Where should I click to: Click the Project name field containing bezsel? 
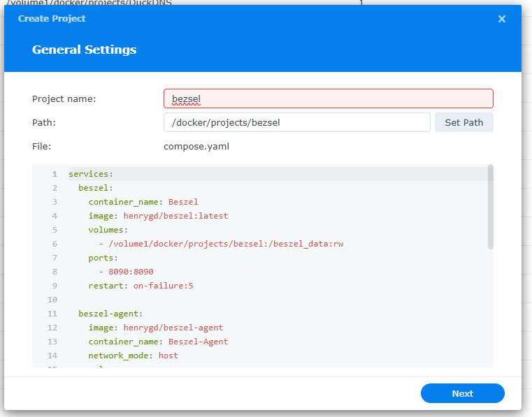click(328, 98)
